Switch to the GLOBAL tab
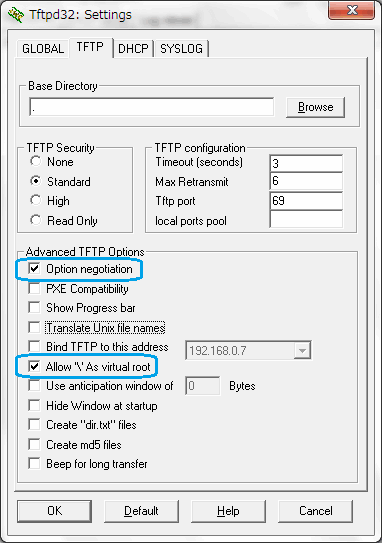 click(x=43, y=48)
